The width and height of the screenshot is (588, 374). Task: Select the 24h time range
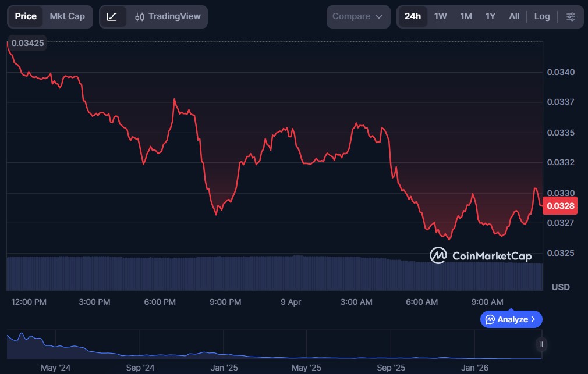coord(412,16)
